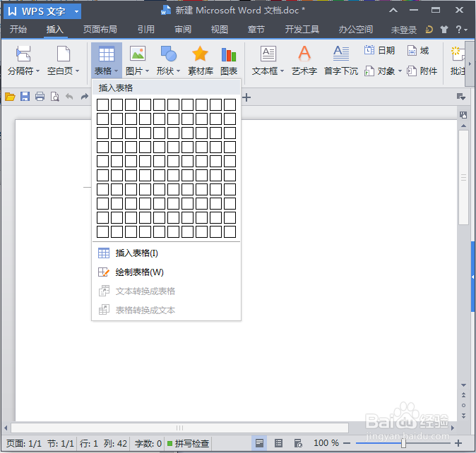Choose 插入表格(I) menu entry

(x=167, y=253)
